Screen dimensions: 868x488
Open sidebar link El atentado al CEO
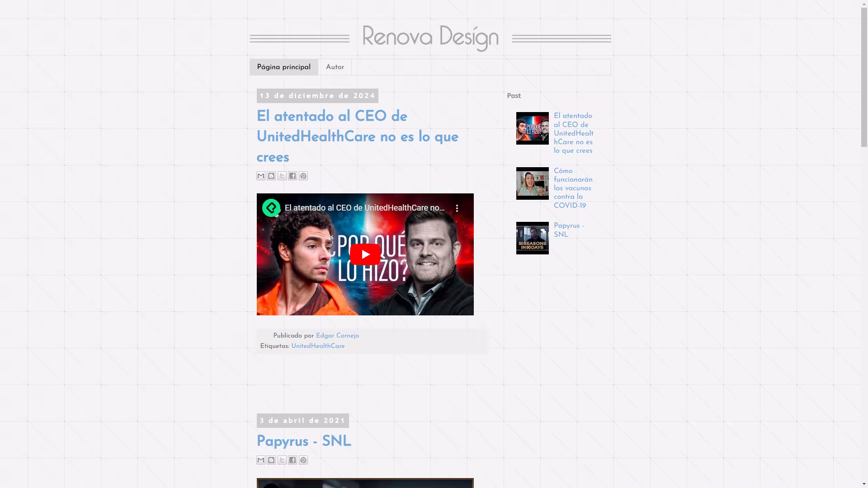(x=574, y=133)
